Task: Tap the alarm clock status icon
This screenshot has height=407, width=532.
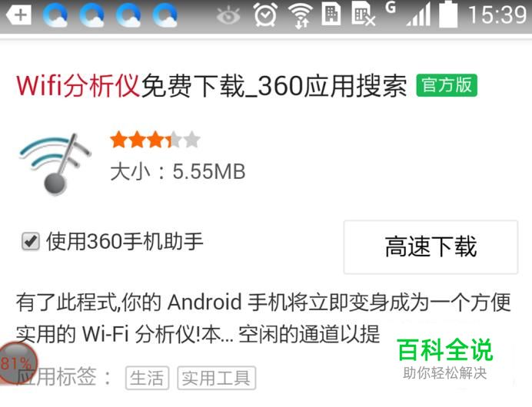Action: [x=266, y=15]
